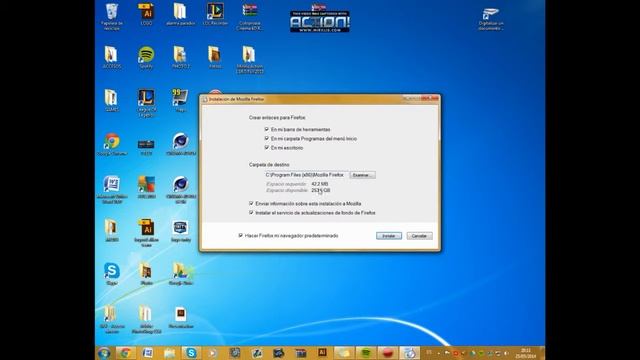Select the 'alarma parades' folder icon
This screenshot has height=360, width=640.
[180, 15]
